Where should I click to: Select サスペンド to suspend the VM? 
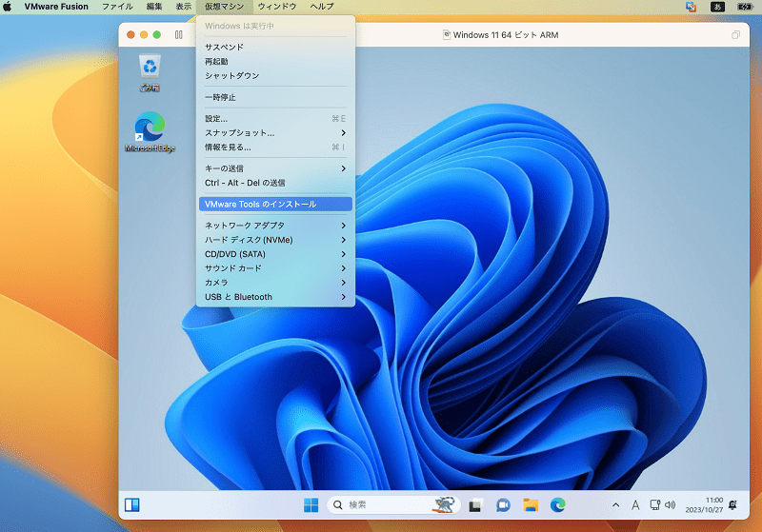click(275, 47)
